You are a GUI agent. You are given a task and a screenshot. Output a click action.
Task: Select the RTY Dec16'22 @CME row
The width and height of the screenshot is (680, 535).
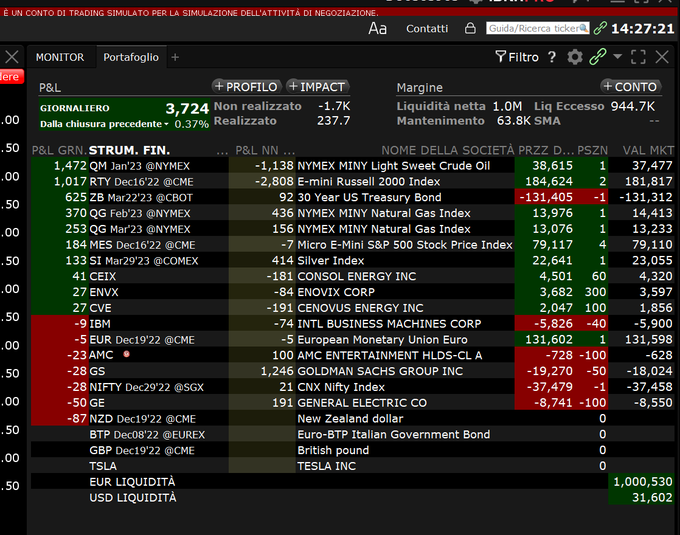(x=353, y=181)
